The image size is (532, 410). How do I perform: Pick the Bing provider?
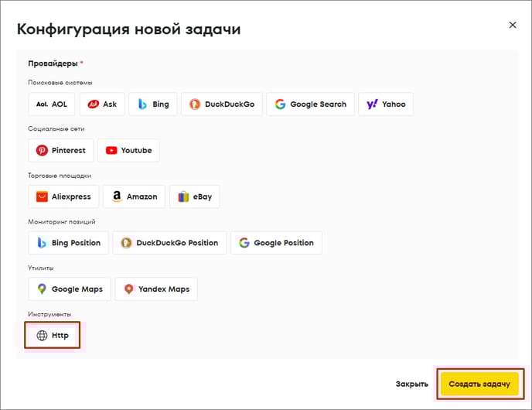coord(153,104)
